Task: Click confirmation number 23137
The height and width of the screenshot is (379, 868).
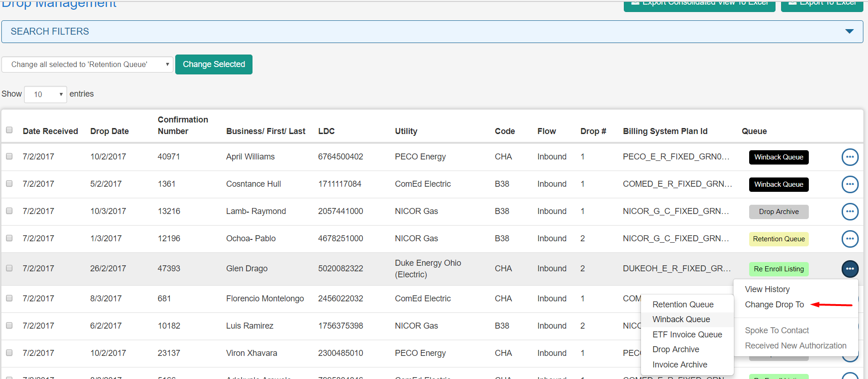Action: coord(169,353)
